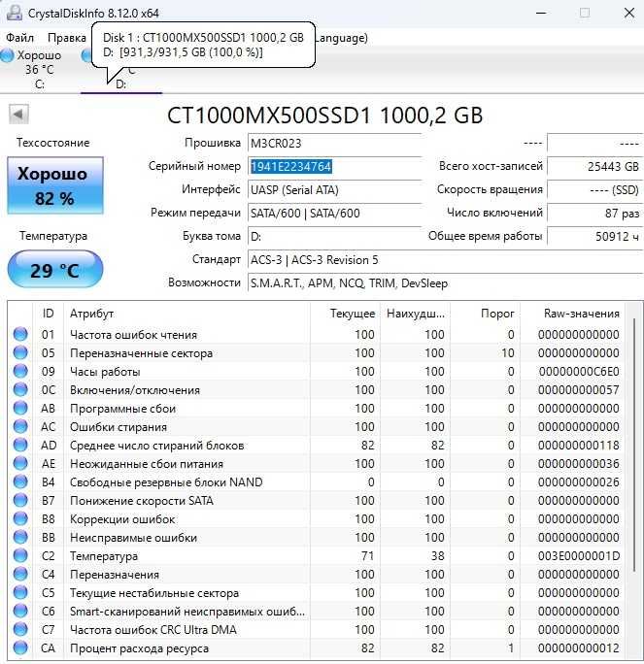Click status icon of row B7
Screen dimensions: 644x664
pos(20,501)
